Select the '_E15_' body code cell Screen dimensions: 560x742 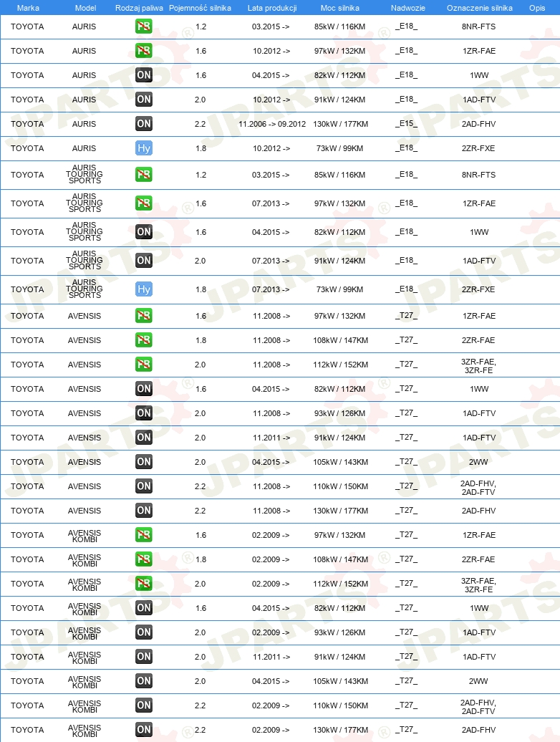406,123
